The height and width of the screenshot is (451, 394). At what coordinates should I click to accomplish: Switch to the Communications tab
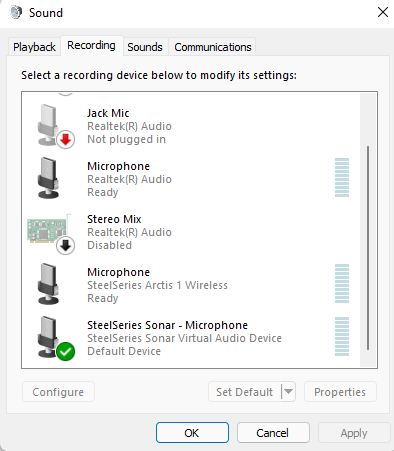213,47
